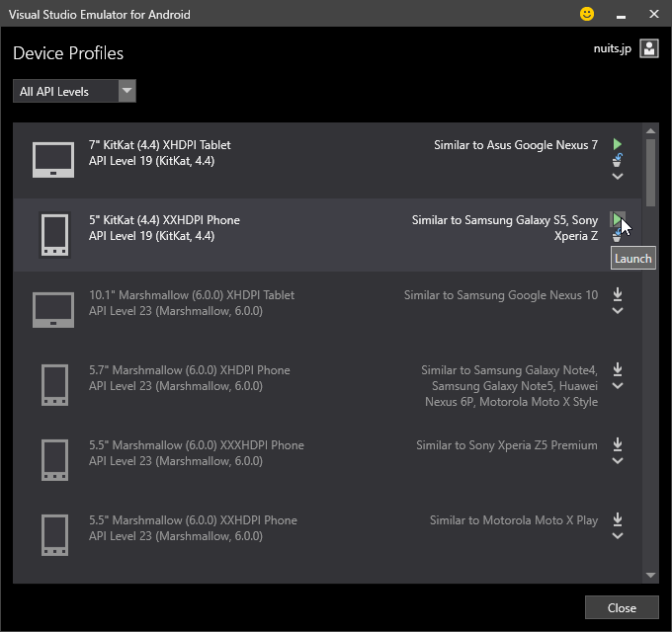This screenshot has width=672, height=632.
Task: Click the phone icon of the 5" KitKat profile
Action: pyautogui.click(x=54, y=235)
